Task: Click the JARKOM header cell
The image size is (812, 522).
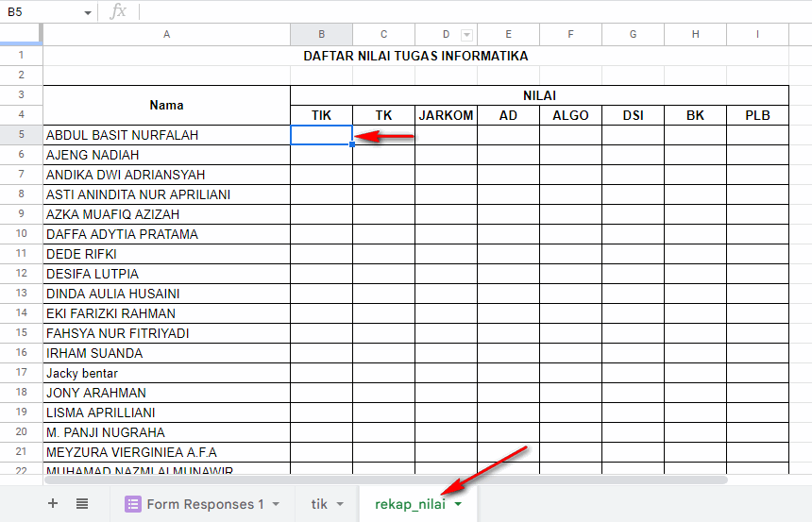Action: pos(446,115)
